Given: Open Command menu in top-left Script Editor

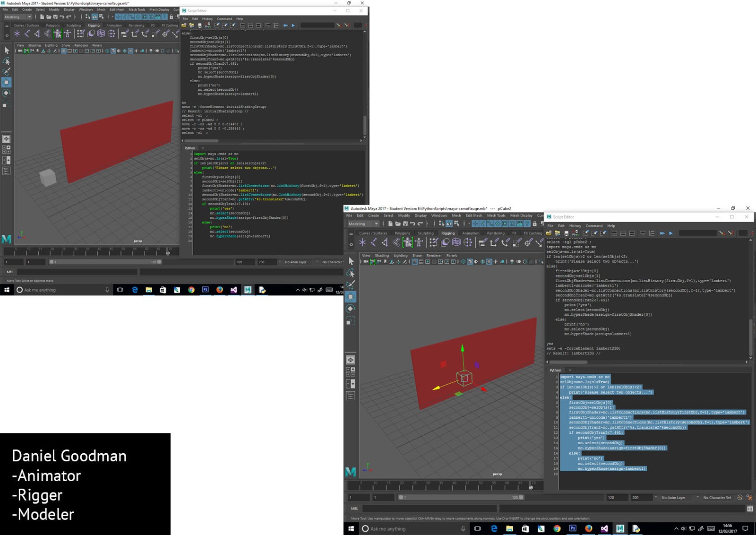Looking at the screenshot, I should (224, 19).
